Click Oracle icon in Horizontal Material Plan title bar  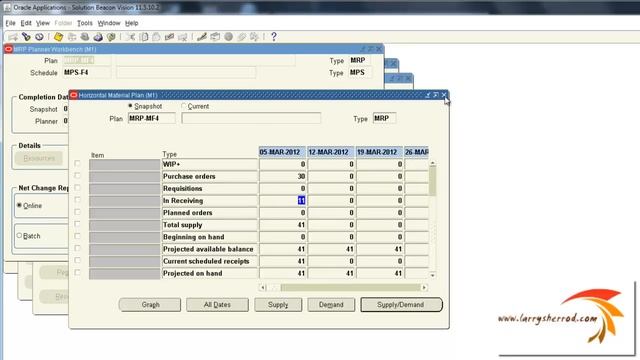click(x=74, y=95)
